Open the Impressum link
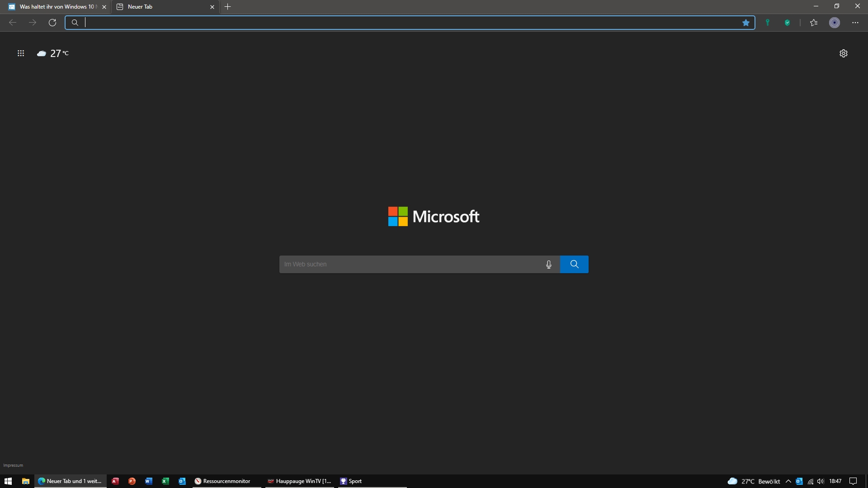The height and width of the screenshot is (488, 868). coord(13,465)
